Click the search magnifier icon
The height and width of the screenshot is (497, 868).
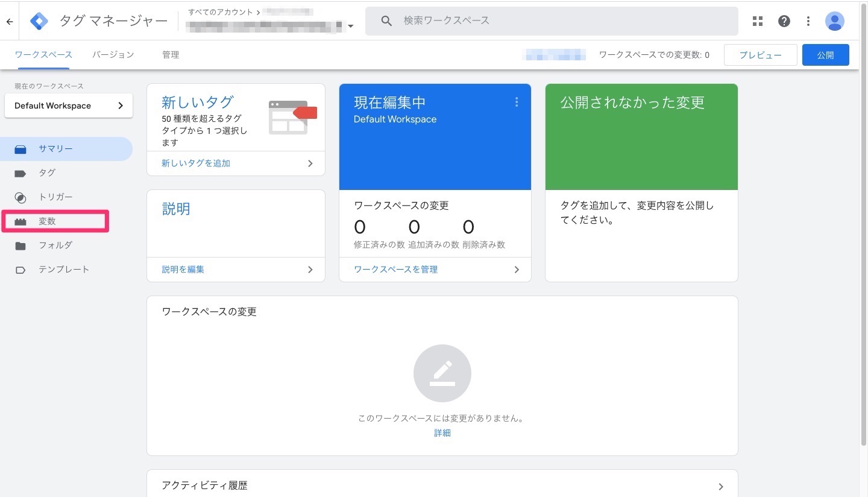[387, 21]
